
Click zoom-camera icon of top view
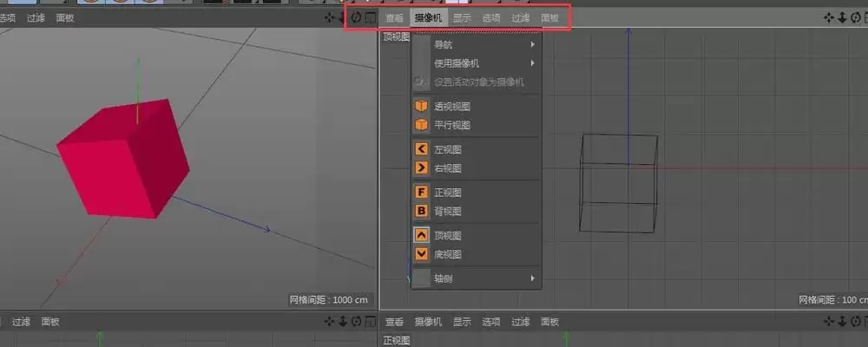(842, 17)
